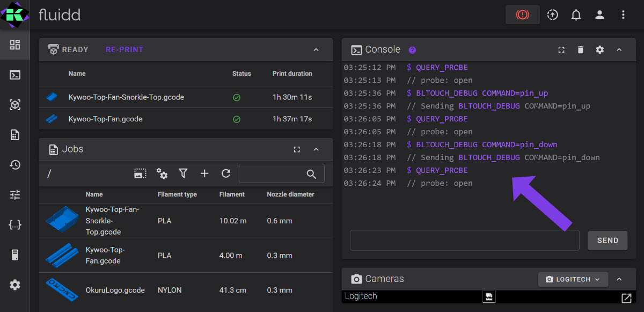644x312 pixels.
Task: Add new item in Jobs panel
Action: point(204,173)
